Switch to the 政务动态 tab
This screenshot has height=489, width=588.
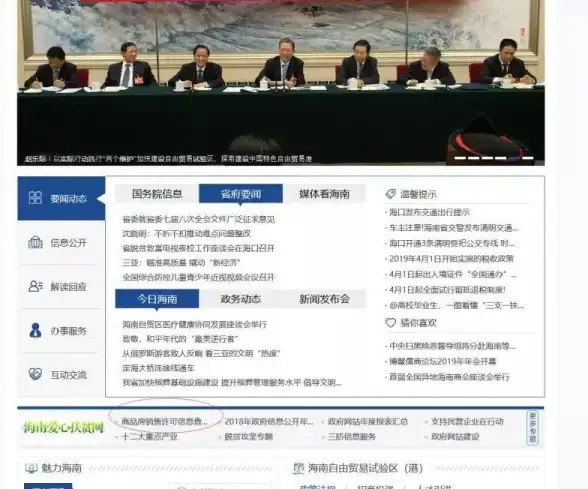tap(241, 299)
